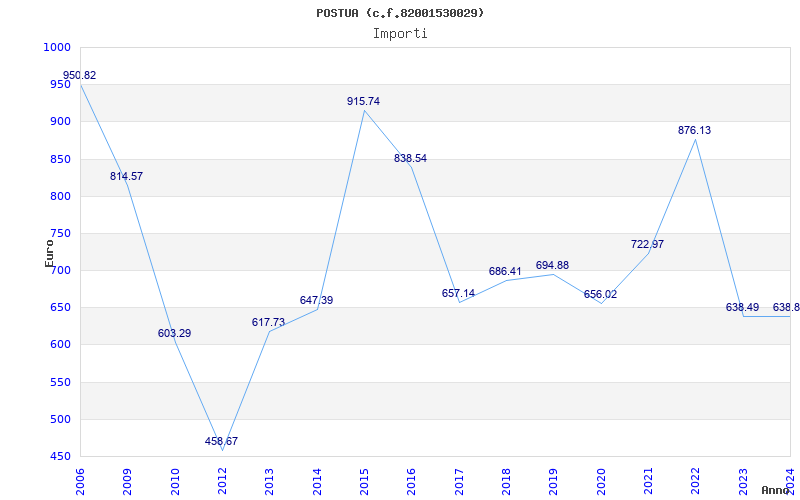Screen dimensions: 800x500
Task: Select the y-axis value 650
Action: point(60,308)
